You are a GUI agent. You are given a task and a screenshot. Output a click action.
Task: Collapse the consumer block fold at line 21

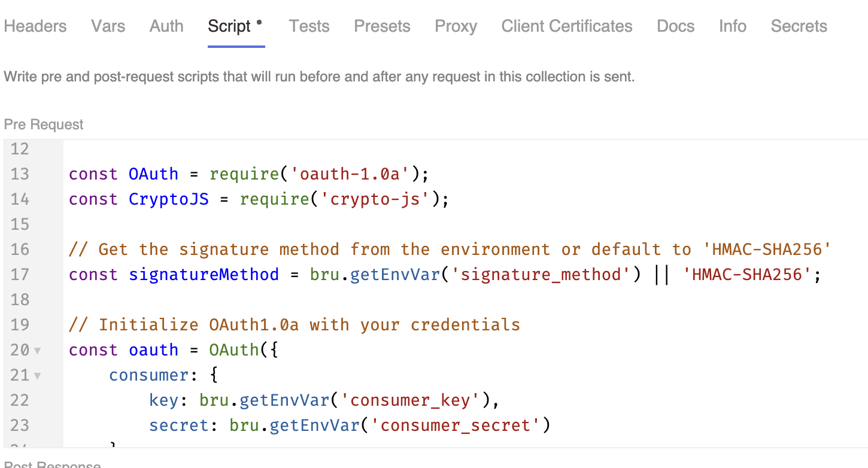point(38,376)
